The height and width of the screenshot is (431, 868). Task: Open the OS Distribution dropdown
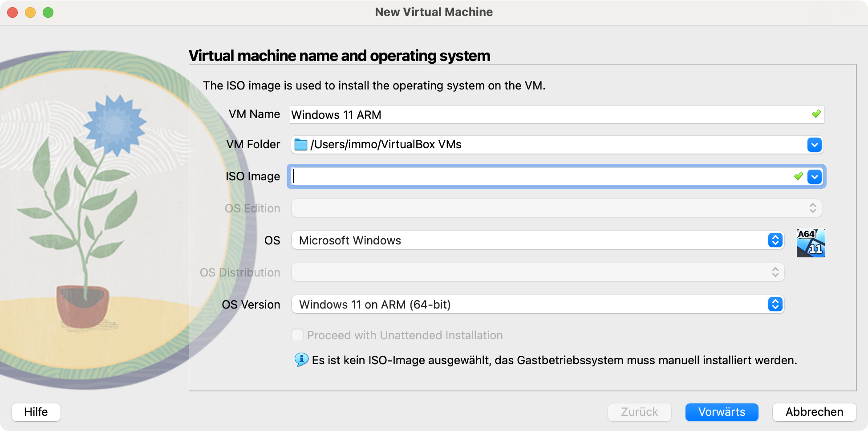coord(538,272)
